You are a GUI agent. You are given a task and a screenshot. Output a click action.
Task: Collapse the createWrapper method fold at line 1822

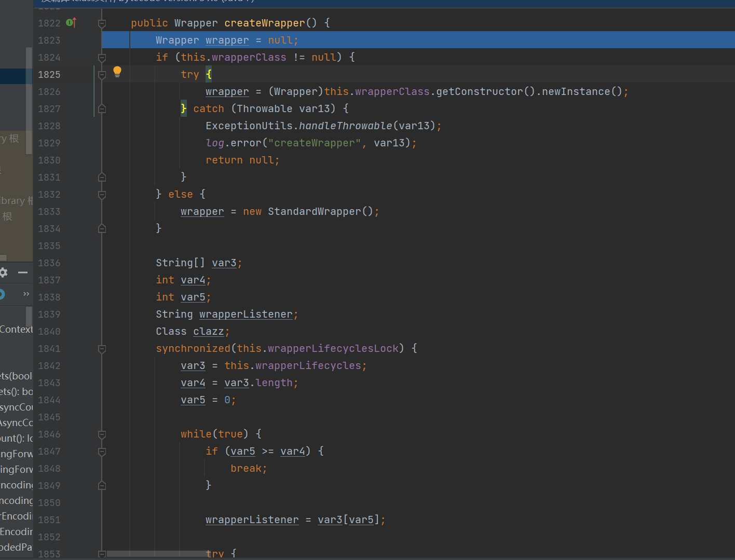pos(102,23)
